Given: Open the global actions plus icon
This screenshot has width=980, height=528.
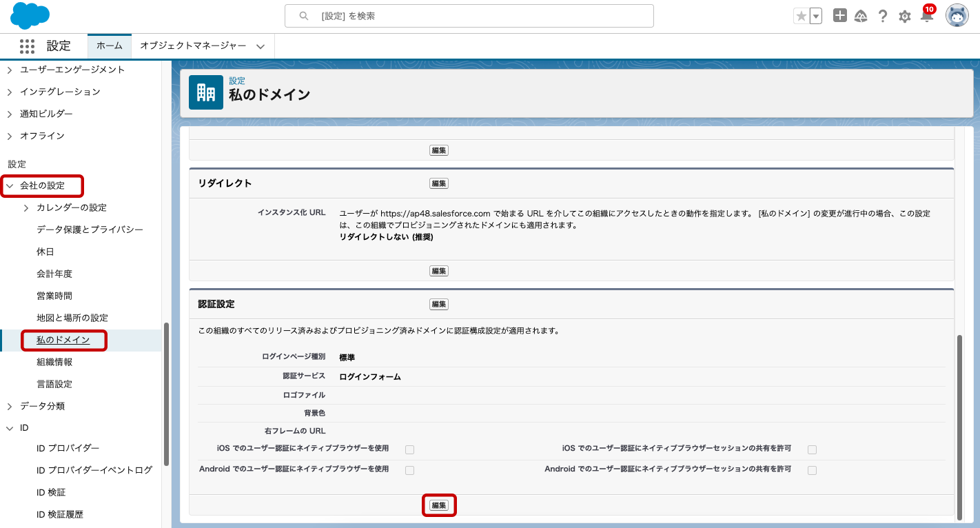Looking at the screenshot, I should pyautogui.click(x=839, y=16).
